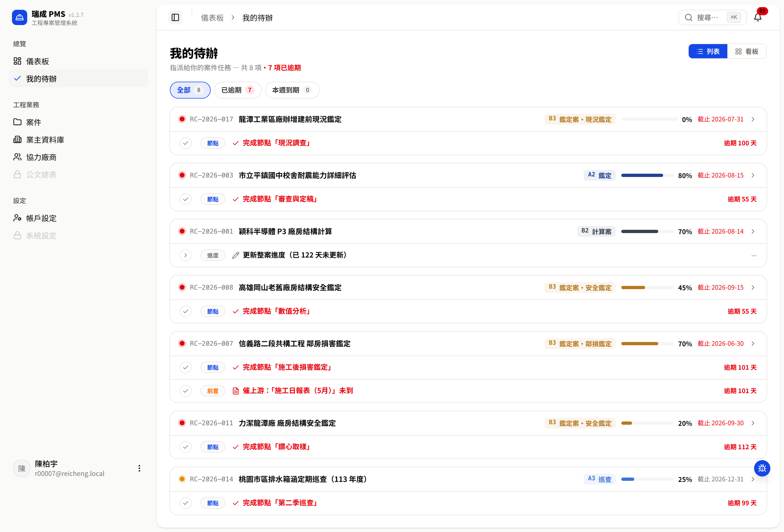Click the 45% progress bar of RC-2026-008

pos(647,288)
